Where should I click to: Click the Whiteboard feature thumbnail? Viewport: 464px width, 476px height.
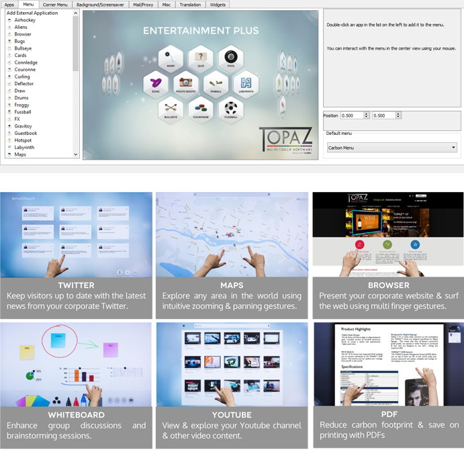click(77, 364)
